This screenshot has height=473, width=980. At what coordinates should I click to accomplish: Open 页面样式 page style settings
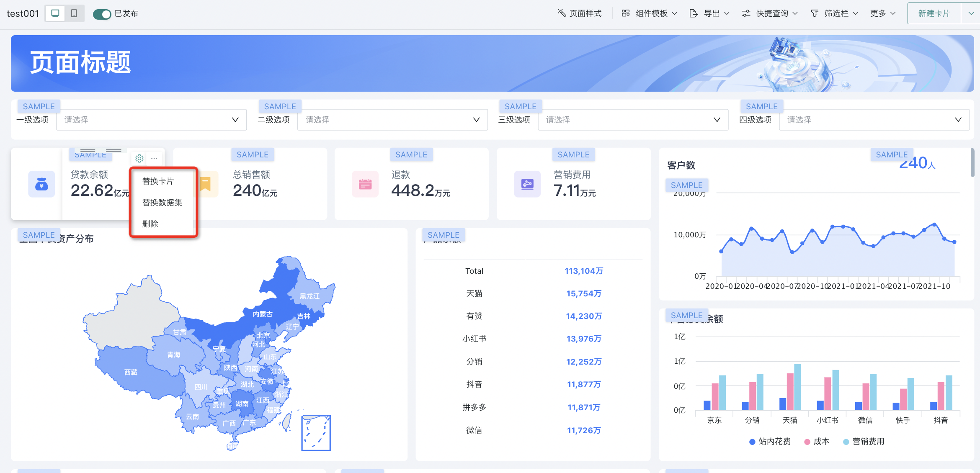point(580,13)
